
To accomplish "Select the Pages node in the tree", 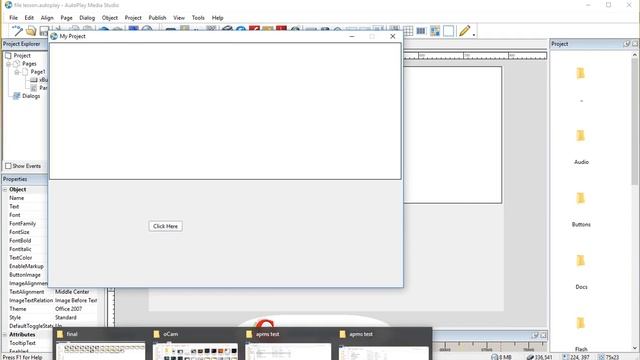I will pos(29,64).
